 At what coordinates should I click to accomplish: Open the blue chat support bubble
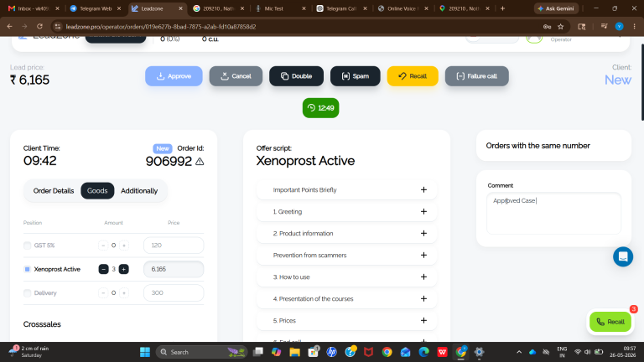[623, 256]
